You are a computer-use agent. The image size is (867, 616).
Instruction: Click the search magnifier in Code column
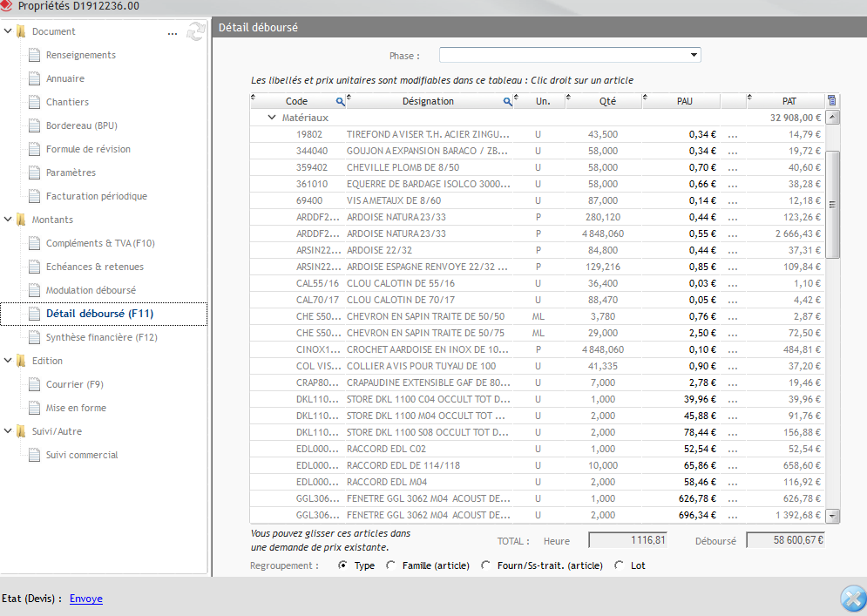[341, 101]
